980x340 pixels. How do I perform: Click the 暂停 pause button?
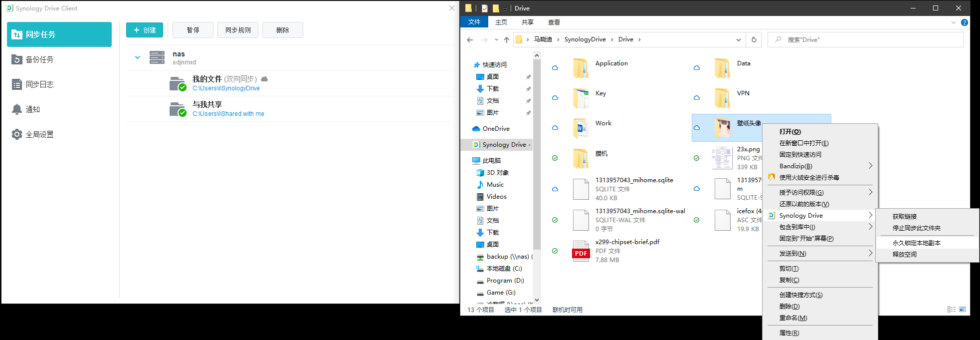(x=193, y=30)
